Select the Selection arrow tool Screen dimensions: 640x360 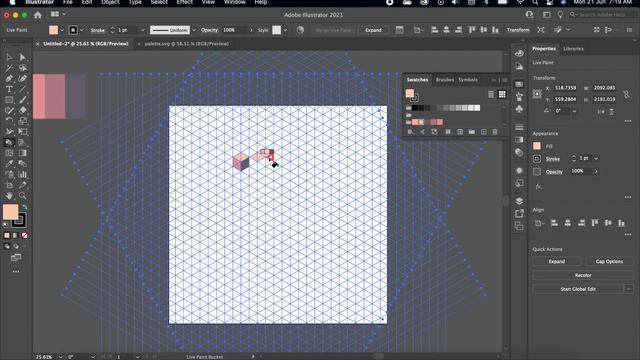9,57
